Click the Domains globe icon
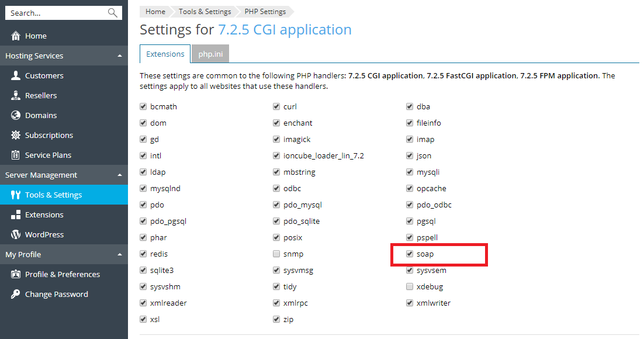644x339 pixels. click(x=16, y=116)
